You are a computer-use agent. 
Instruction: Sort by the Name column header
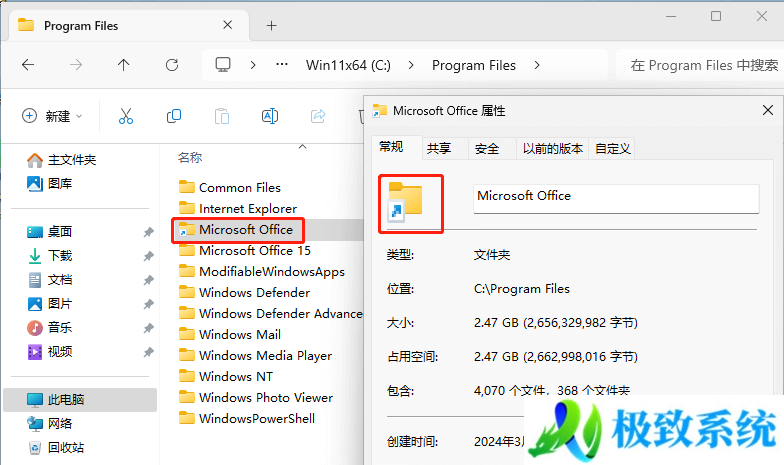[x=190, y=158]
